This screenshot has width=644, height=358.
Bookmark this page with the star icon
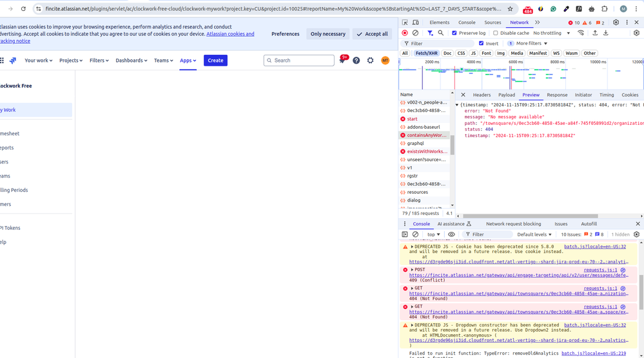510,8
